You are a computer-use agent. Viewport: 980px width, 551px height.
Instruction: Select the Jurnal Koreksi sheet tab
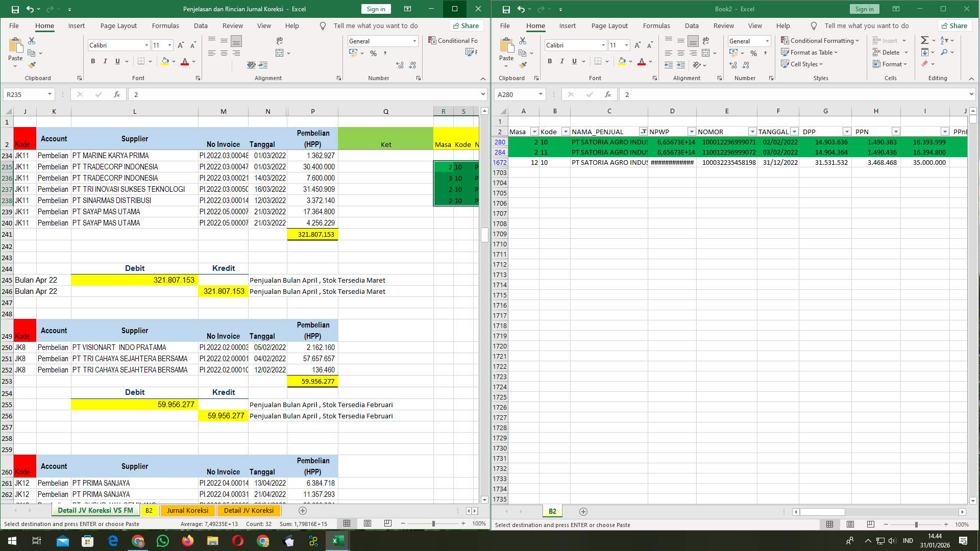tap(187, 510)
